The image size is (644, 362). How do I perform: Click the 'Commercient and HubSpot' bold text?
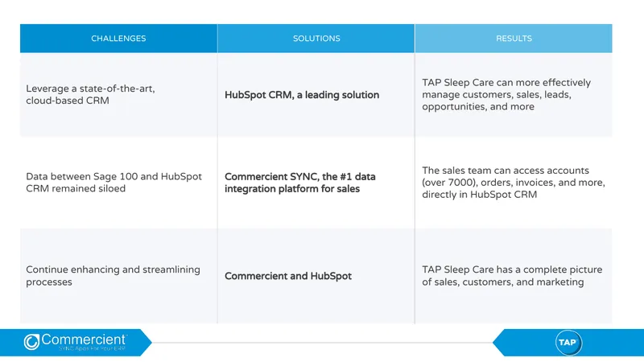point(288,276)
